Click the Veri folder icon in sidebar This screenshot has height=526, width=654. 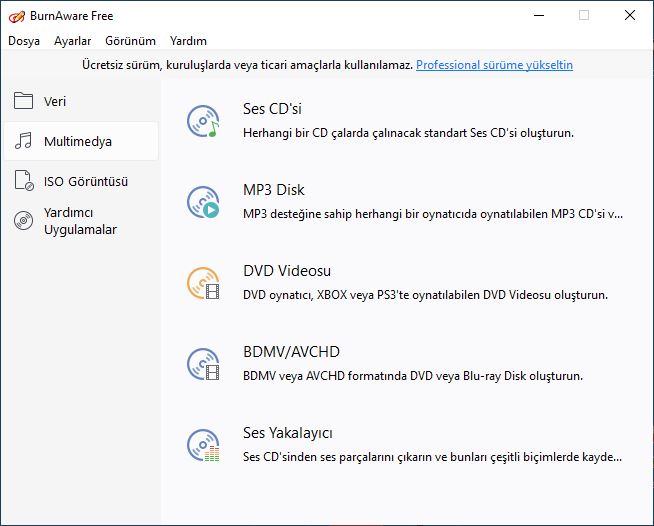coord(23,101)
